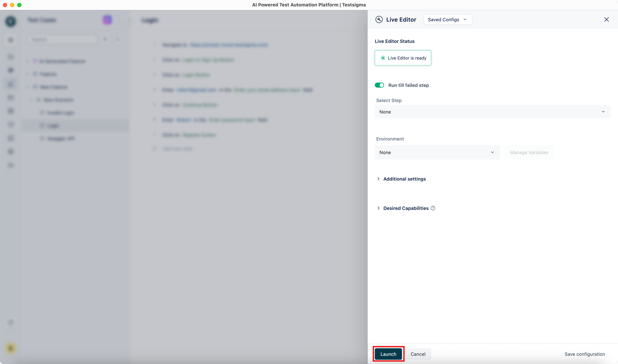Click the help icon near the bottom of the sidebar
Viewport: 618px width, 364px height.
click(11, 323)
